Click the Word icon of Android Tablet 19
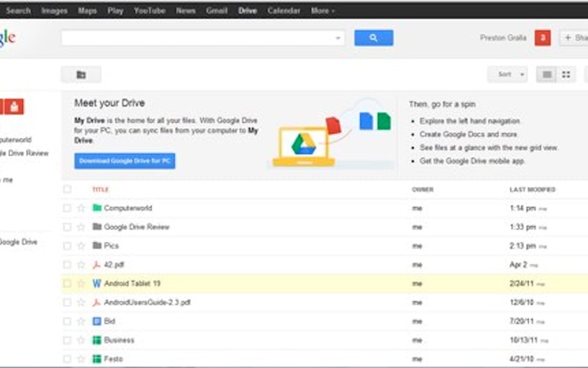 (97, 283)
